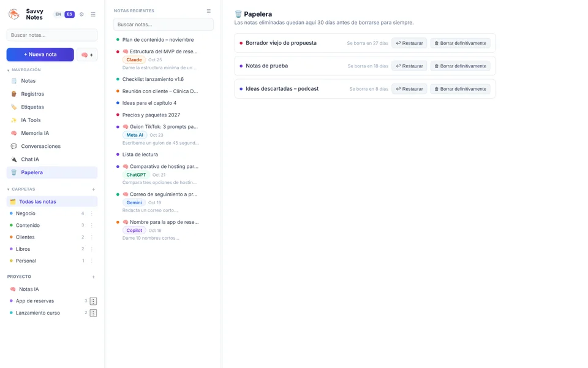Restore Notas de prueba

pyautogui.click(x=409, y=66)
